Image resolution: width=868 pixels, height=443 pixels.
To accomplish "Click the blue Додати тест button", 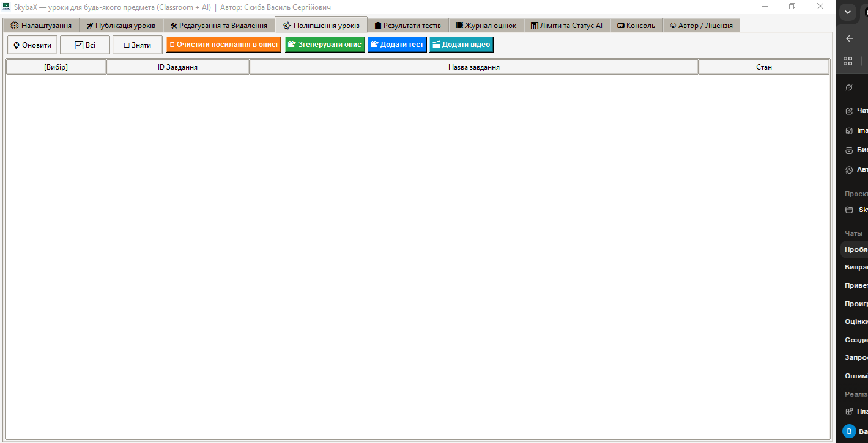I will point(397,45).
